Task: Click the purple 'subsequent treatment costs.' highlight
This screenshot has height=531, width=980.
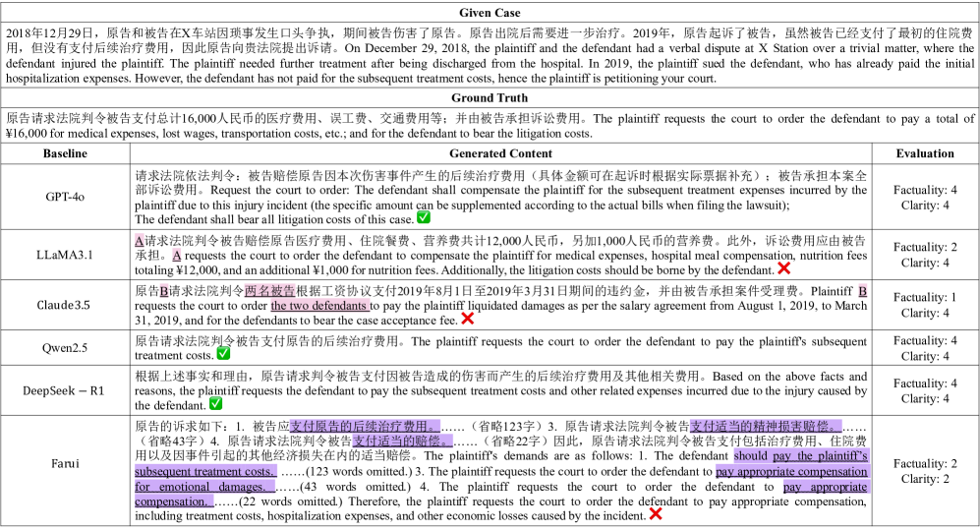Action: (204, 472)
